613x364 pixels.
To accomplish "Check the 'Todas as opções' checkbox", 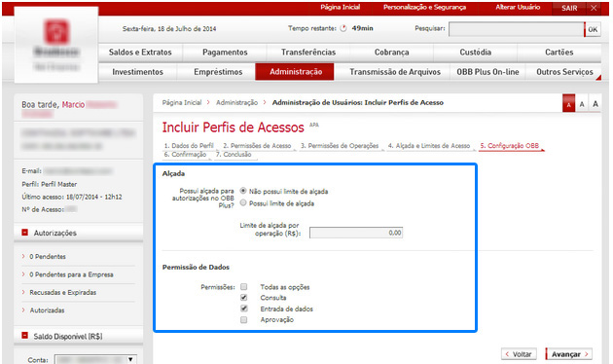I will pyautogui.click(x=244, y=287).
